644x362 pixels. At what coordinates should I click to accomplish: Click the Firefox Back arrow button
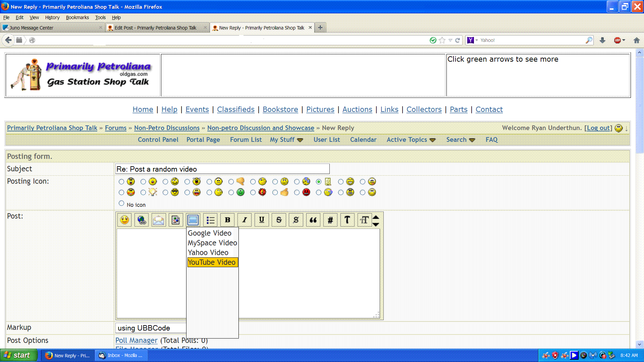pyautogui.click(x=8, y=40)
